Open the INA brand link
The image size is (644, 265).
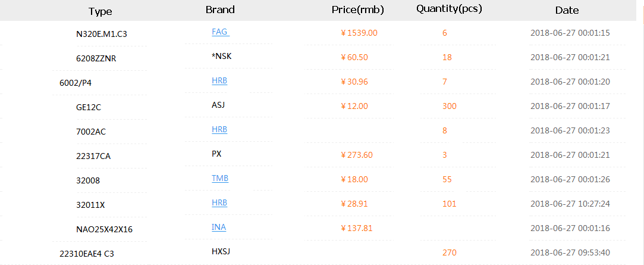pyautogui.click(x=219, y=227)
